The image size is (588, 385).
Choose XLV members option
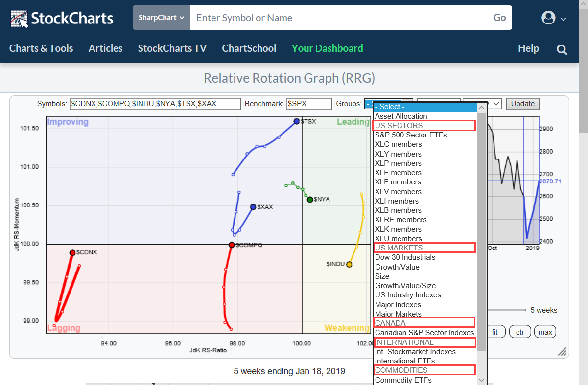pos(424,192)
